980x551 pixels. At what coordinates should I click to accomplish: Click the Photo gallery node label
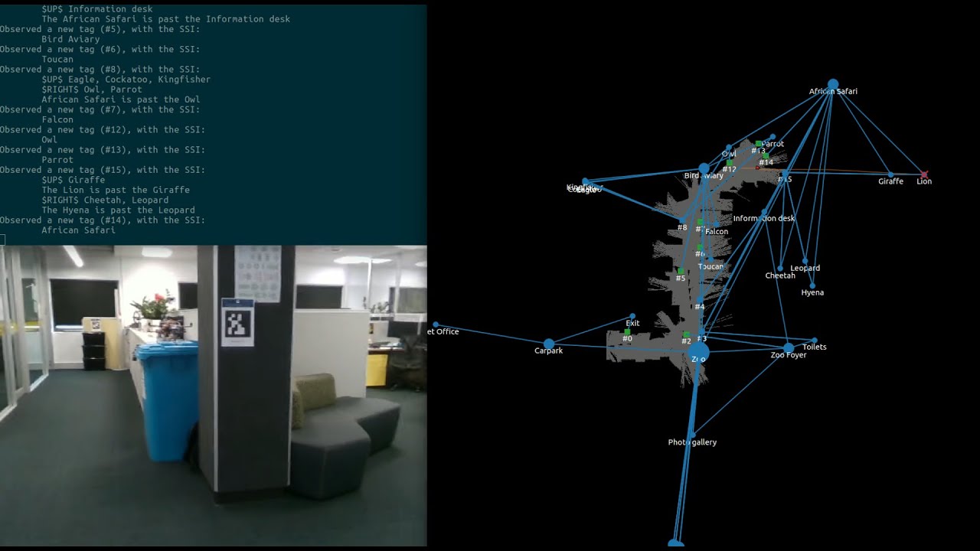point(692,442)
